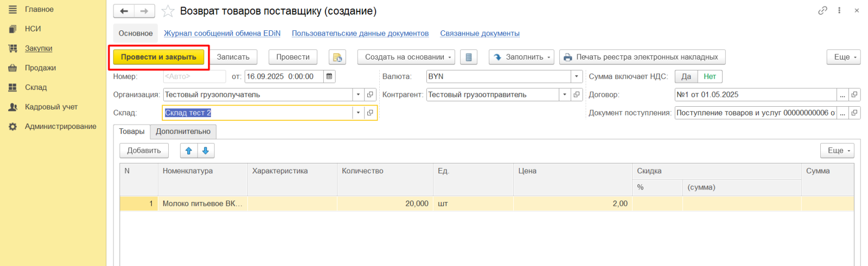Click the forward navigation arrow

pyautogui.click(x=144, y=11)
